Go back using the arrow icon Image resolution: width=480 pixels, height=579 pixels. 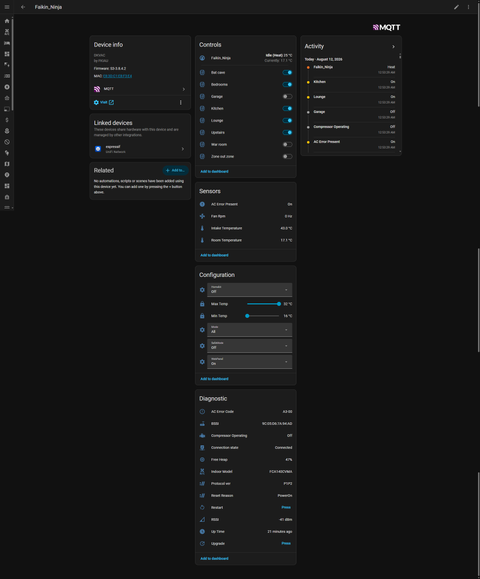tap(23, 7)
